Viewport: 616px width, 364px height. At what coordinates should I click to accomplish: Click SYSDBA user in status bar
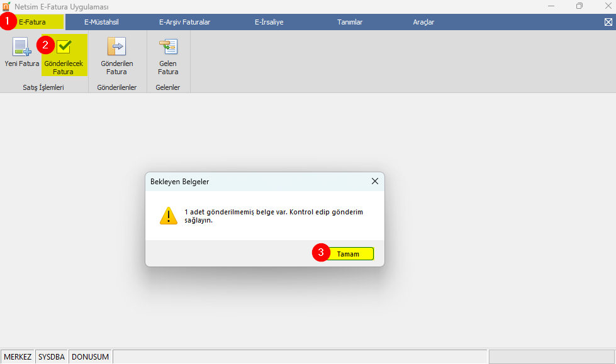click(x=52, y=356)
